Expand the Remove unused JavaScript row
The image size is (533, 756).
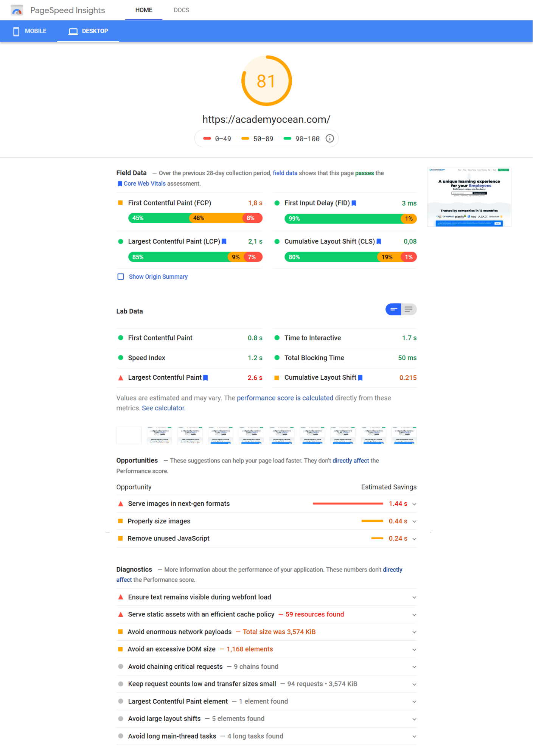tap(414, 539)
